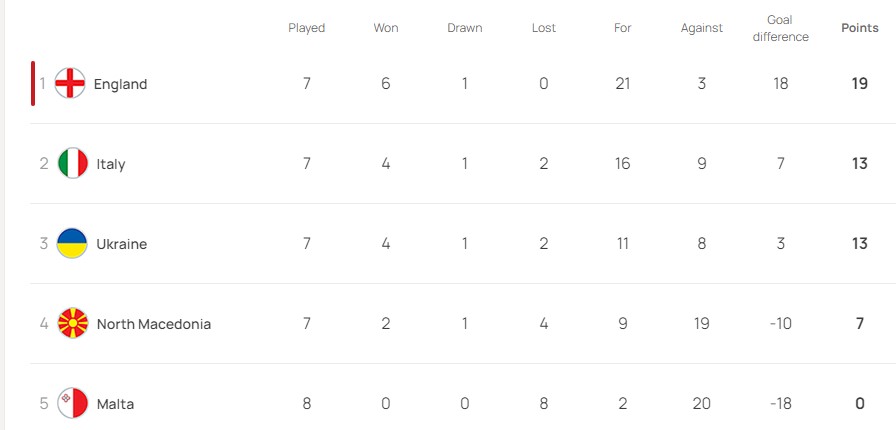Click the For goals column header

pyautogui.click(x=623, y=28)
